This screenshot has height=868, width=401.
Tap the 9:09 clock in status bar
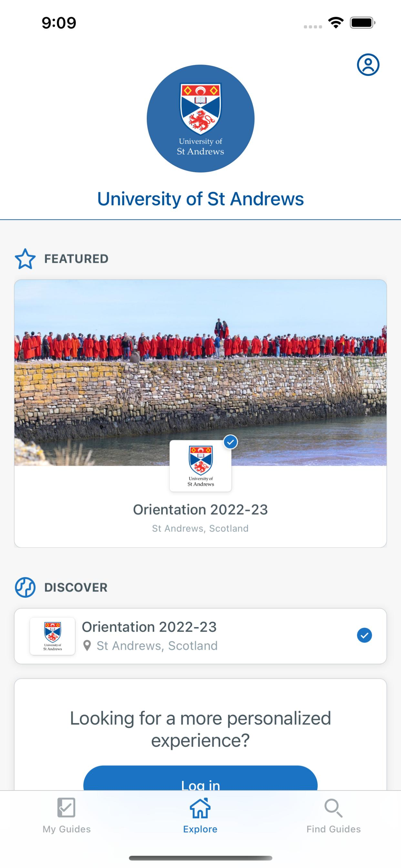pyautogui.click(x=59, y=23)
